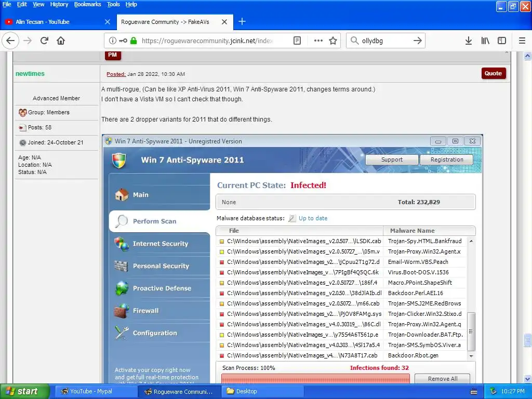
Task: Click the page scrollbar up arrow
Action: [x=528, y=56]
